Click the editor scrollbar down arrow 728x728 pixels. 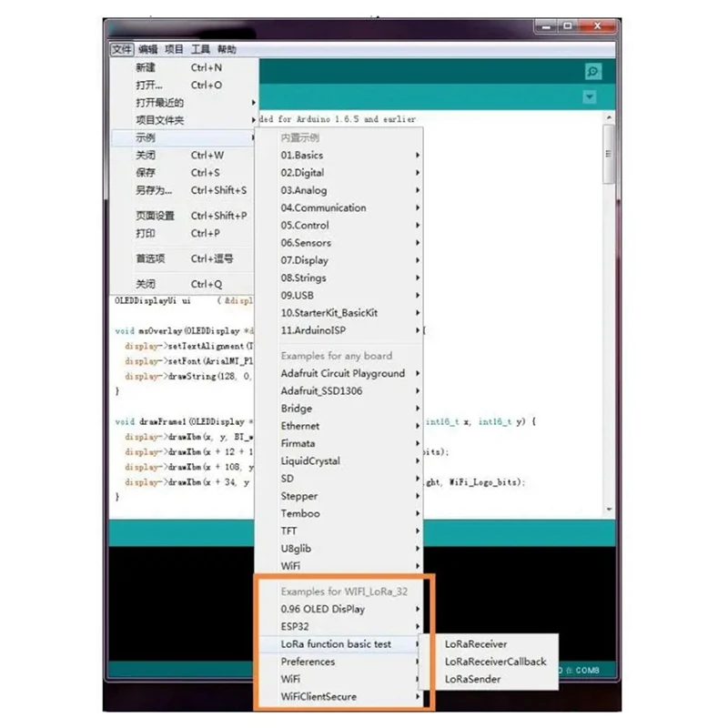click(x=609, y=510)
